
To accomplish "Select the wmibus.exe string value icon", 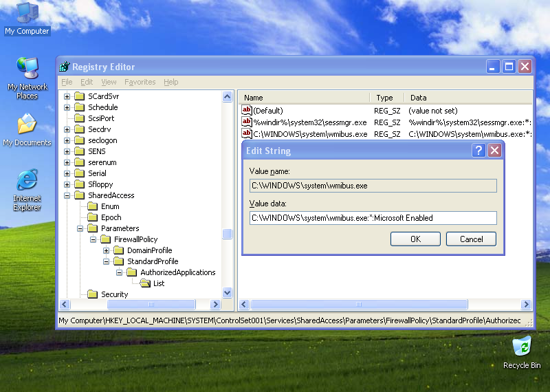I will [247, 133].
